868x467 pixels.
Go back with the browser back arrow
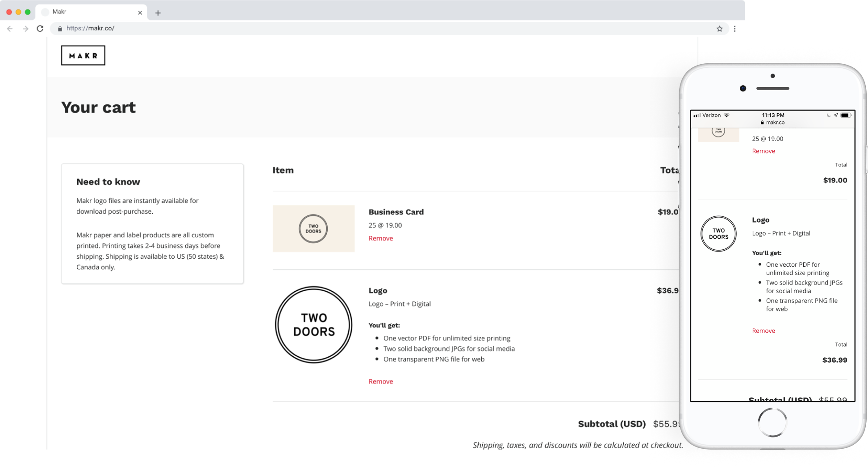pyautogui.click(x=10, y=29)
